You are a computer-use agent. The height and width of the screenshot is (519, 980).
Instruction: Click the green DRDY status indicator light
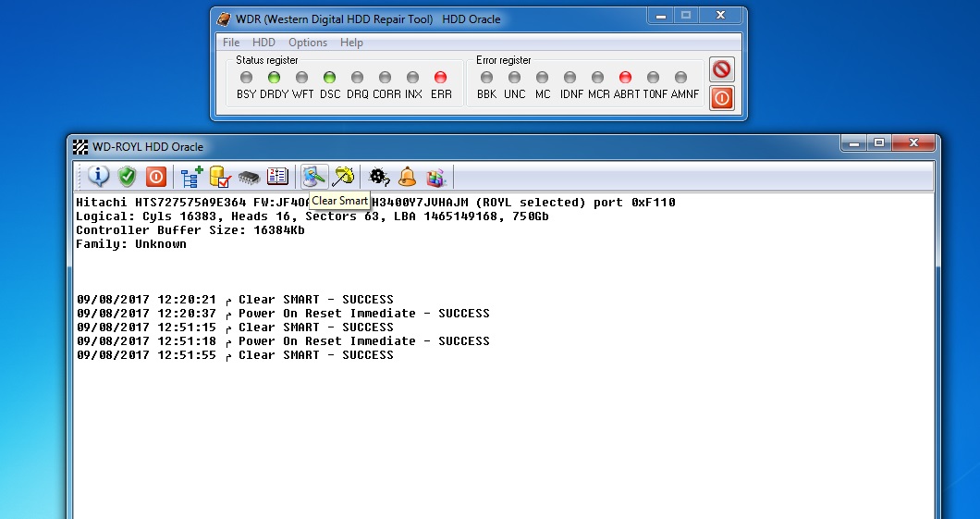point(274,78)
